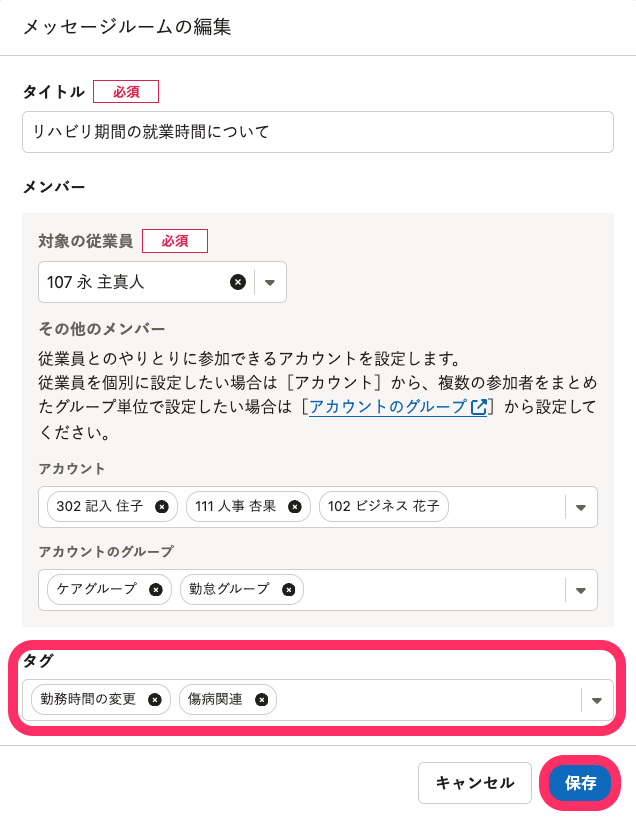
Task: Open the アカウントのグループ link
Action: (388, 407)
